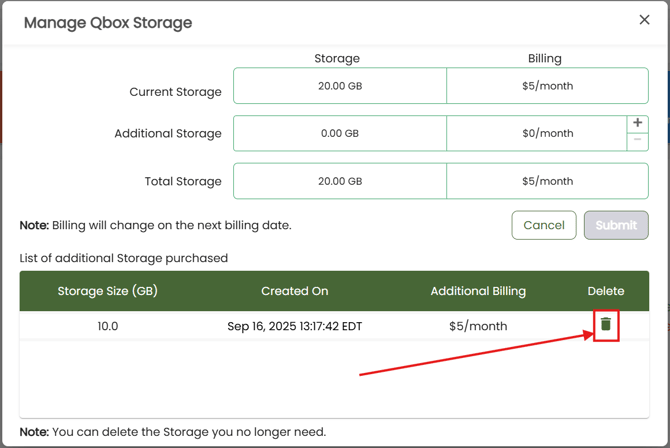Click the Manage Qbox Storage title

(x=108, y=22)
